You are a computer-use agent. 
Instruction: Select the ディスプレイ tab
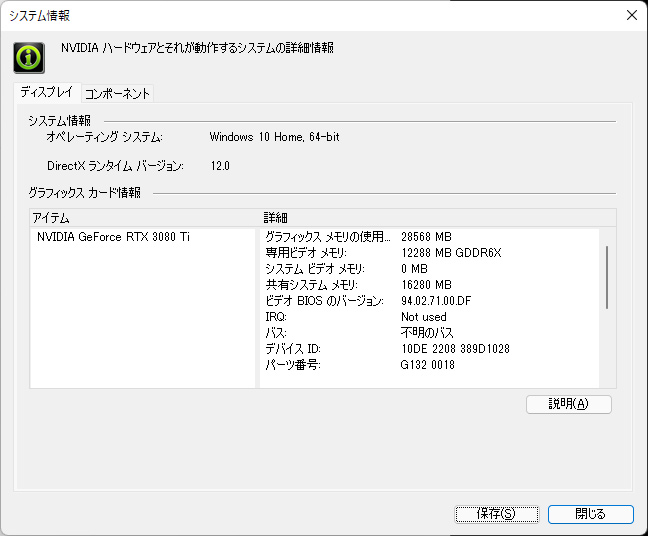47,92
